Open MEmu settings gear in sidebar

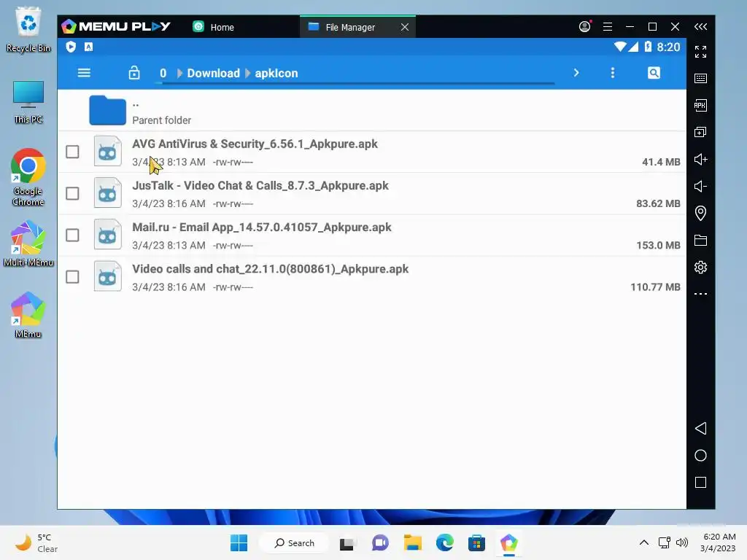(x=700, y=267)
